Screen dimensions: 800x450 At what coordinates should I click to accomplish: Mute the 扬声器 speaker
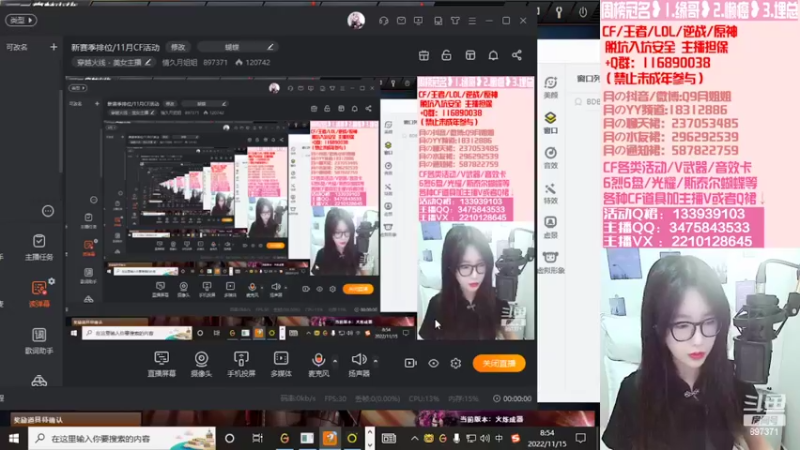click(359, 364)
